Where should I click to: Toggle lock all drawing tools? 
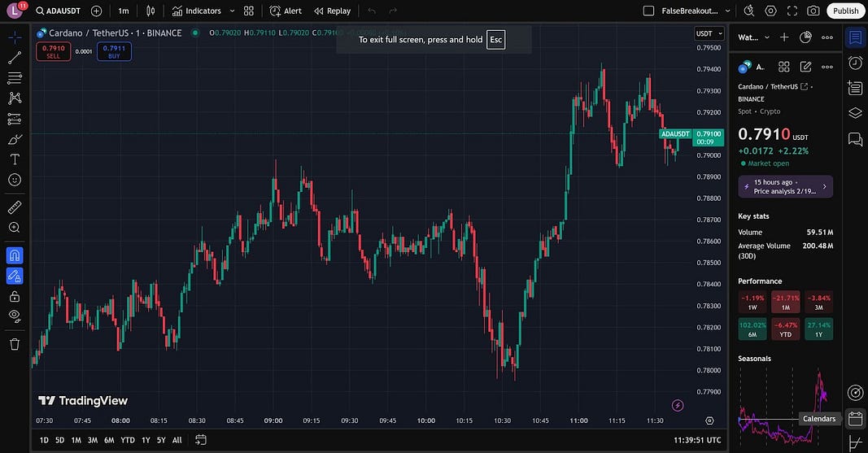pyautogui.click(x=15, y=297)
